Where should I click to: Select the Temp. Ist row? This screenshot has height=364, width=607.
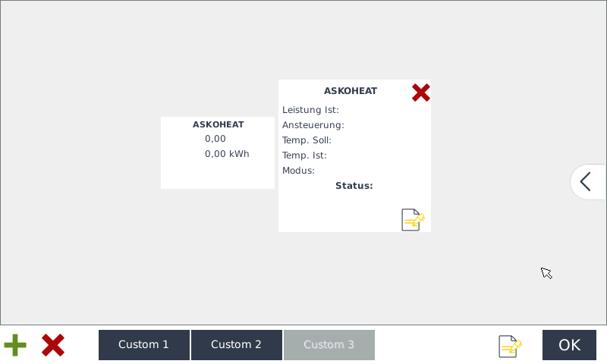coord(304,155)
